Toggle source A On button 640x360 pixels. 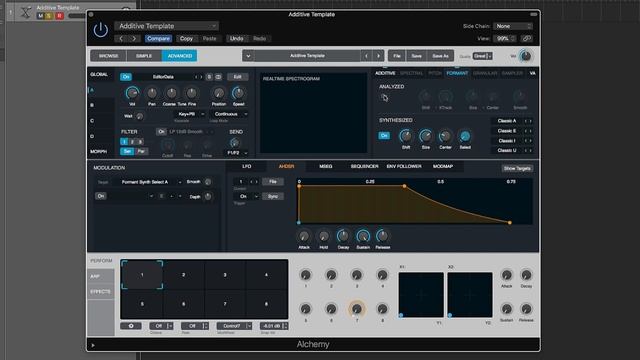click(126, 77)
